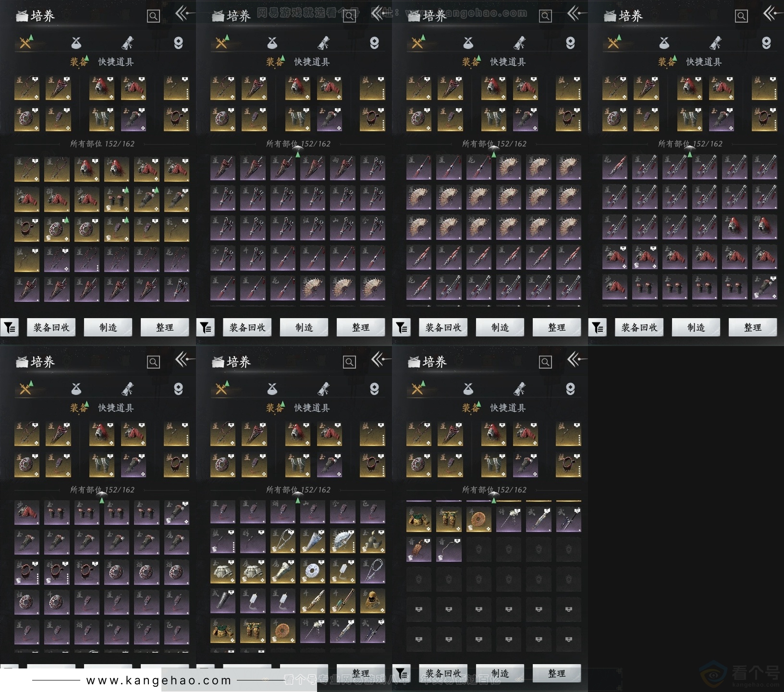Click 装备回收 in the bottom-right panel
The height and width of the screenshot is (692, 784).
tap(443, 673)
